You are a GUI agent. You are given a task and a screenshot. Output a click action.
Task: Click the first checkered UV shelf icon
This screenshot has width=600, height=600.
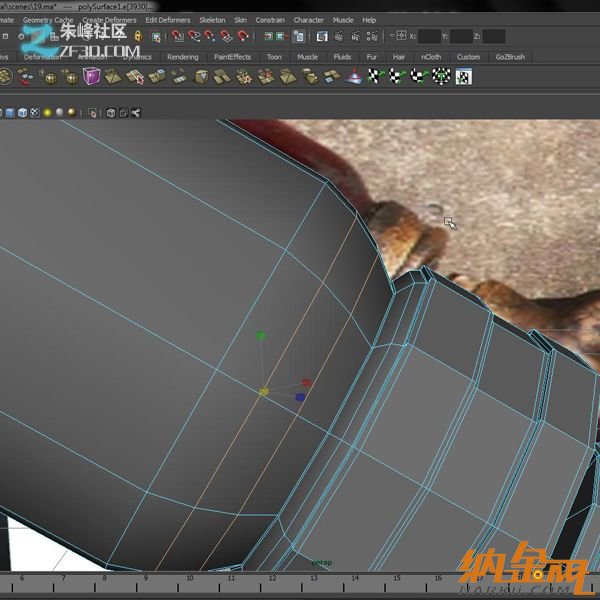(x=374, y=77)
